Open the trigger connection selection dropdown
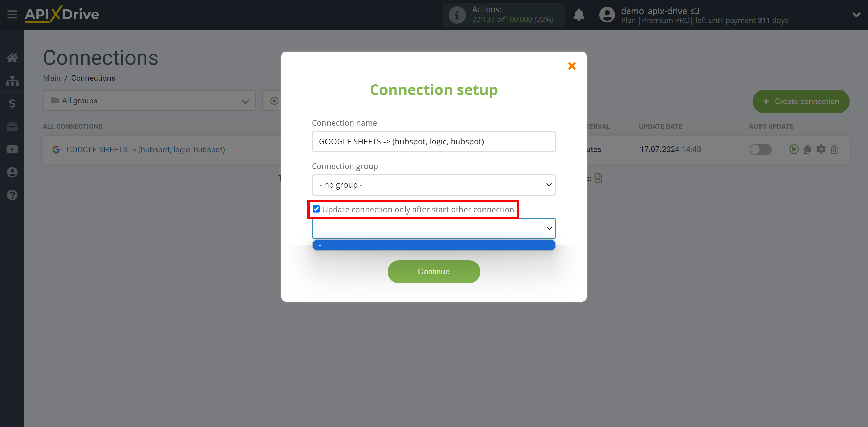The width and height of the screenshot is (868, 427). 434,228
